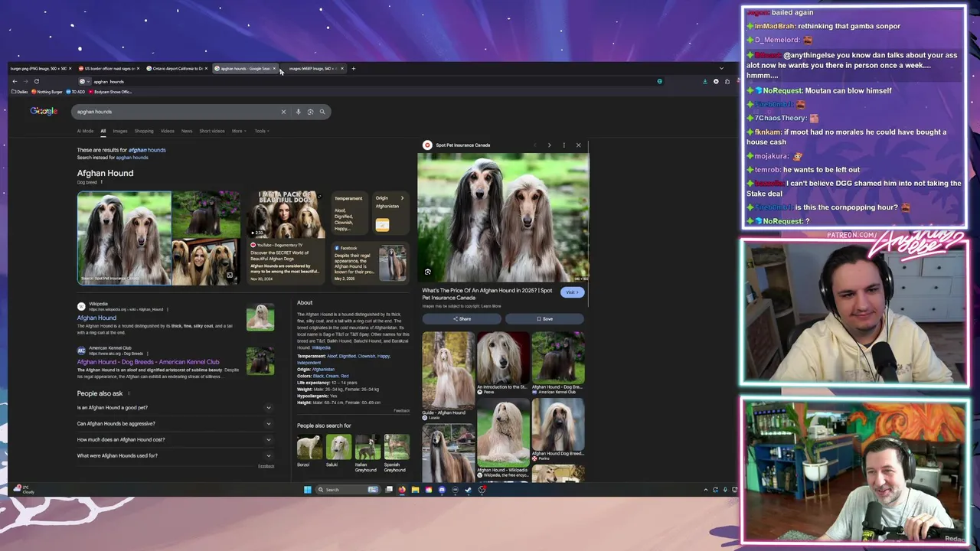980x551 pixels.
Task: Open American Kennel Club Afghan Hound result
Action: 148,362
